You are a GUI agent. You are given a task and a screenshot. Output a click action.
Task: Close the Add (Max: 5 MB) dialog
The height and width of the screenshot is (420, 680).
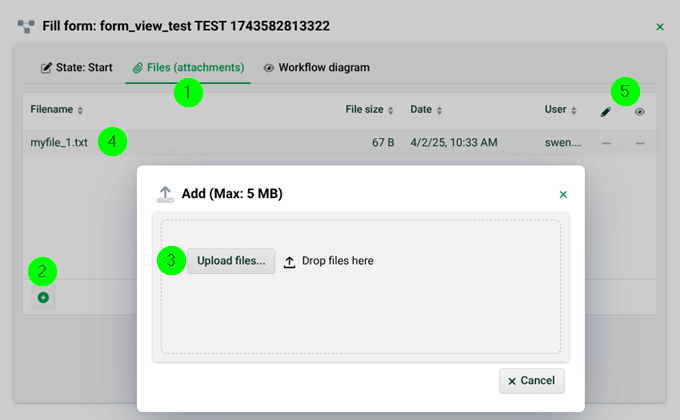(x=563, y=194)
